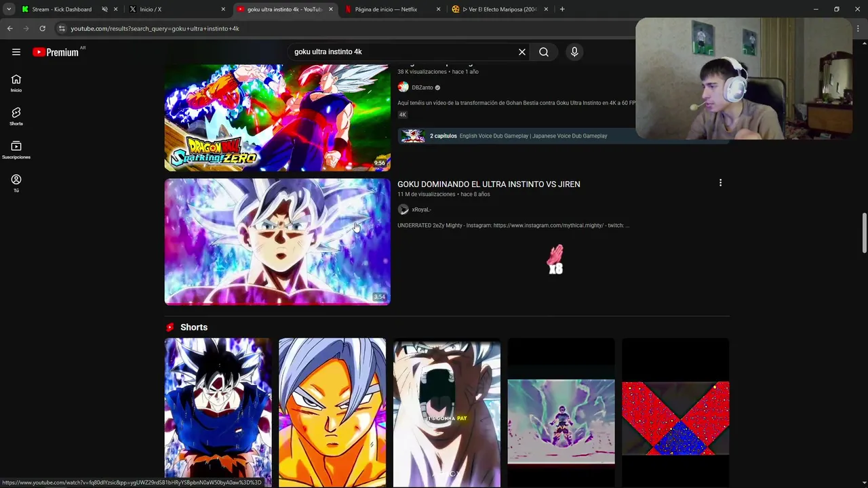Play the Sparking Zero Gohan video thumbnail

[x=277, y=117]
